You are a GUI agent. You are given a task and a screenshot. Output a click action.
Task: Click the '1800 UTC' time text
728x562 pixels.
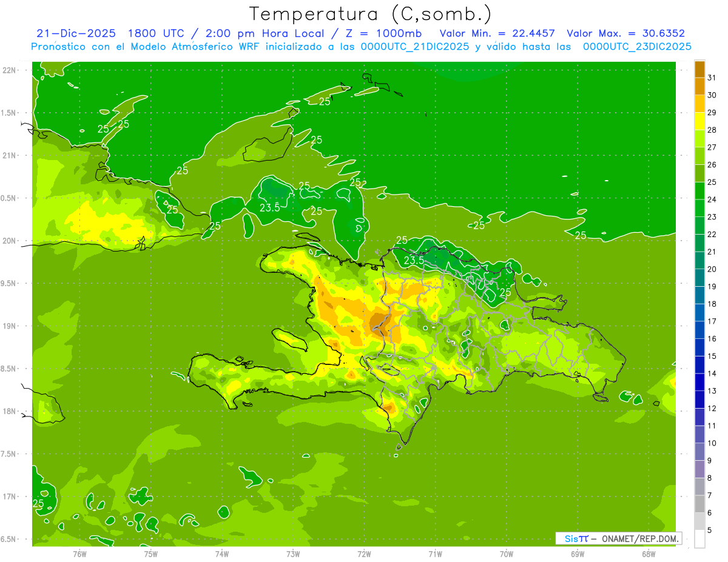click(158, 33)
